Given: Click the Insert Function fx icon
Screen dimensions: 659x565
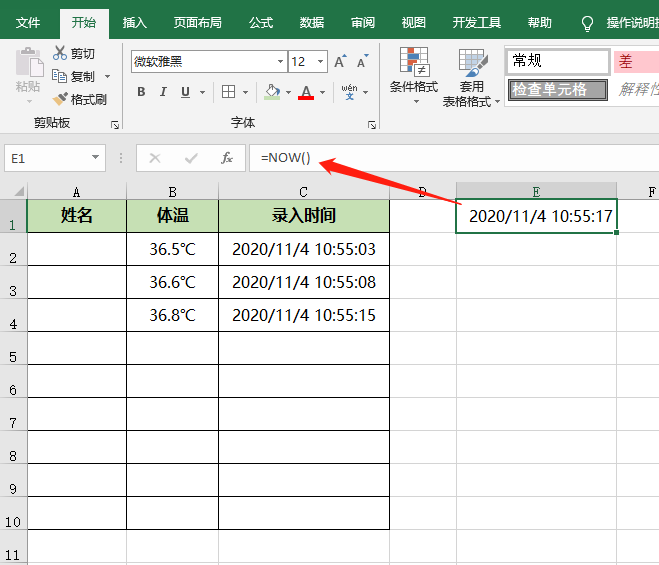Looking at the screenshot, I should tap(227, 158).
